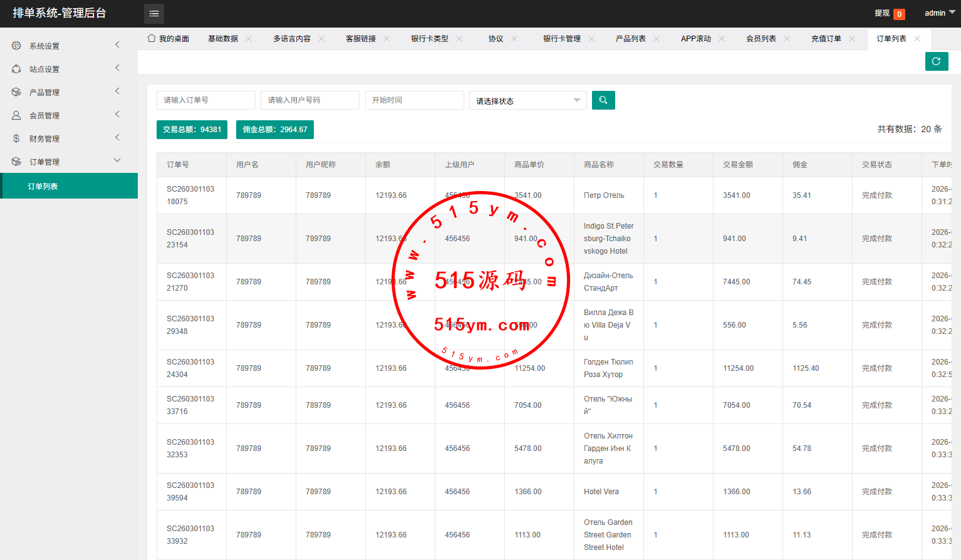
Task: Switch to the 会员列表 tab
Action: [761, 39]
